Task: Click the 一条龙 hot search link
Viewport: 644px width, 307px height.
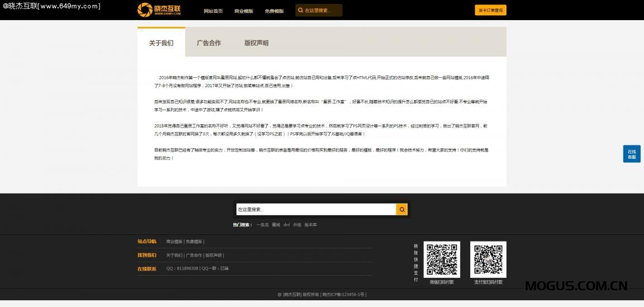Action: pyautogui.click(x=262, y=225)
